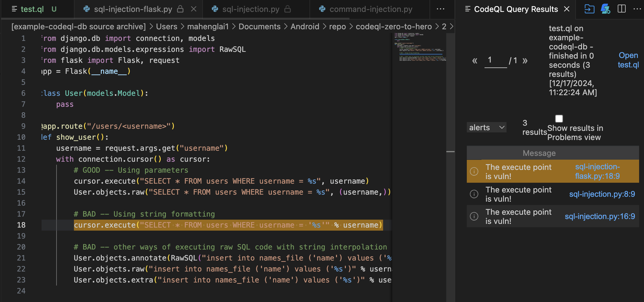Image resolution: width=644 pixels, height=302 pixels.
Task: Go to the previous results page
Action: (x=474, y=61)
